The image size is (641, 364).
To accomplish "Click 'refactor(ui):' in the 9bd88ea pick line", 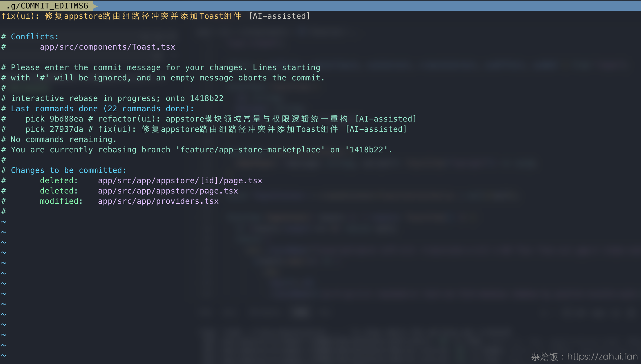I will [x=129, y=119].
